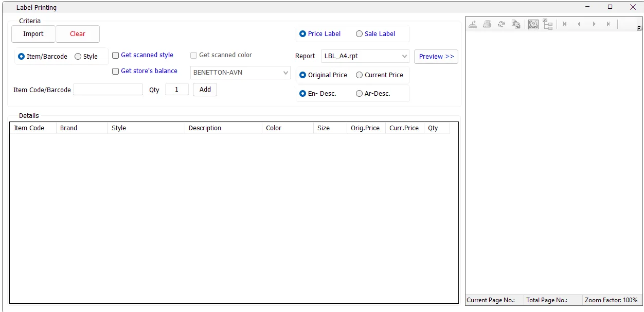Screen dimensions: 644x312
Task: Select the Style radio option
Action: tap(86, 57)
